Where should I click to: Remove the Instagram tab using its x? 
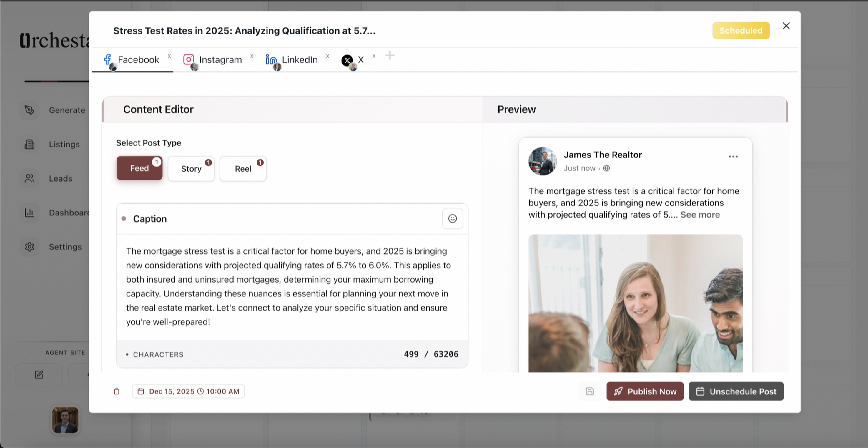click(252, 56)
